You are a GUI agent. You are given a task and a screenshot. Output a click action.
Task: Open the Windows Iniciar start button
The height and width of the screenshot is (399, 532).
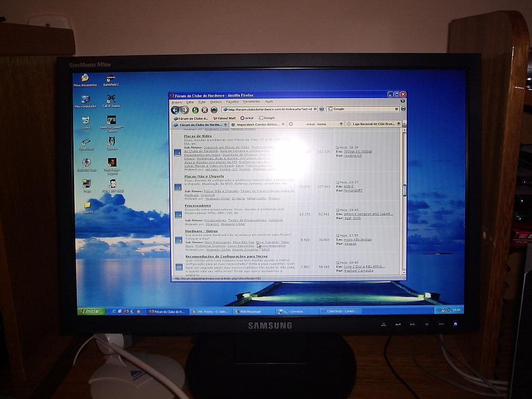click(91, 311)
